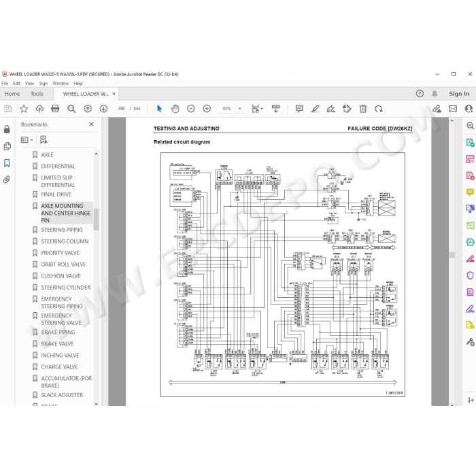Toggle scrolling mode icon

(x=275, y=108)
